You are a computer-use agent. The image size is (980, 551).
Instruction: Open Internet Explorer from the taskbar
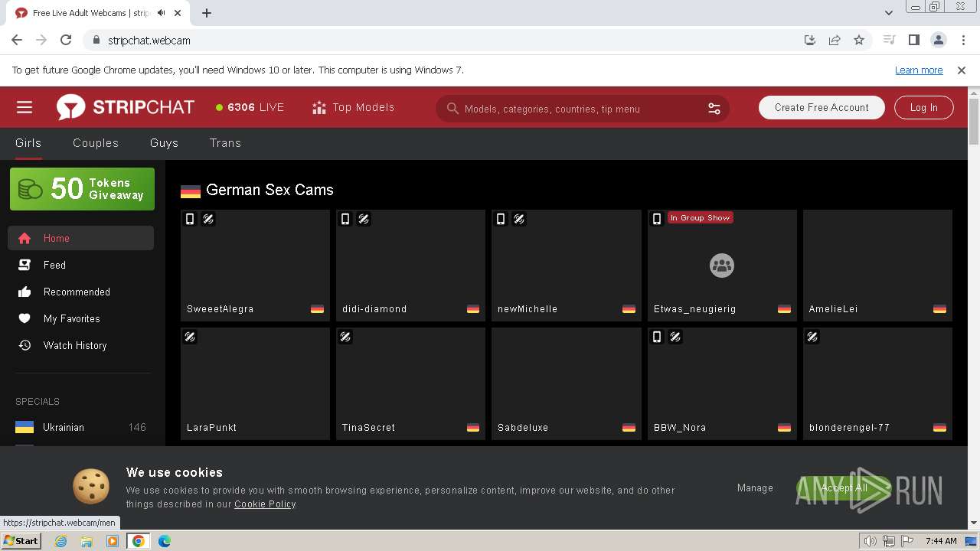pyautogui.click(x=60, y=541)
